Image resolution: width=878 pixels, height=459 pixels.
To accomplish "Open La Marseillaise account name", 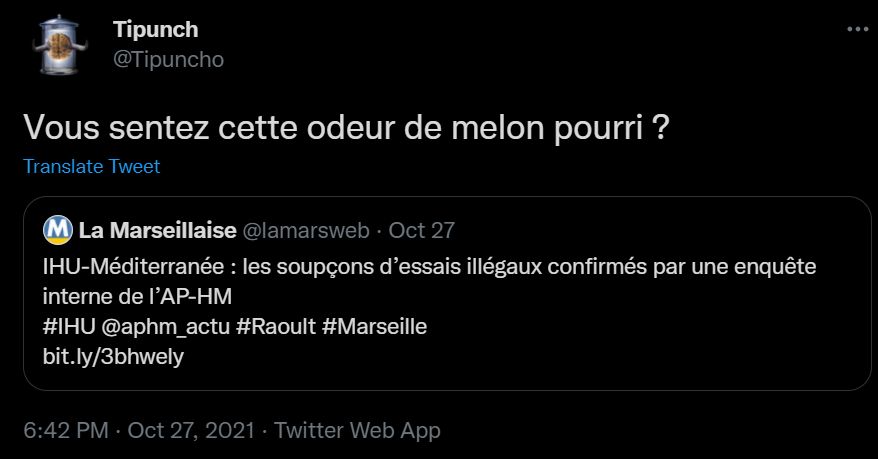I will point(157,231).
